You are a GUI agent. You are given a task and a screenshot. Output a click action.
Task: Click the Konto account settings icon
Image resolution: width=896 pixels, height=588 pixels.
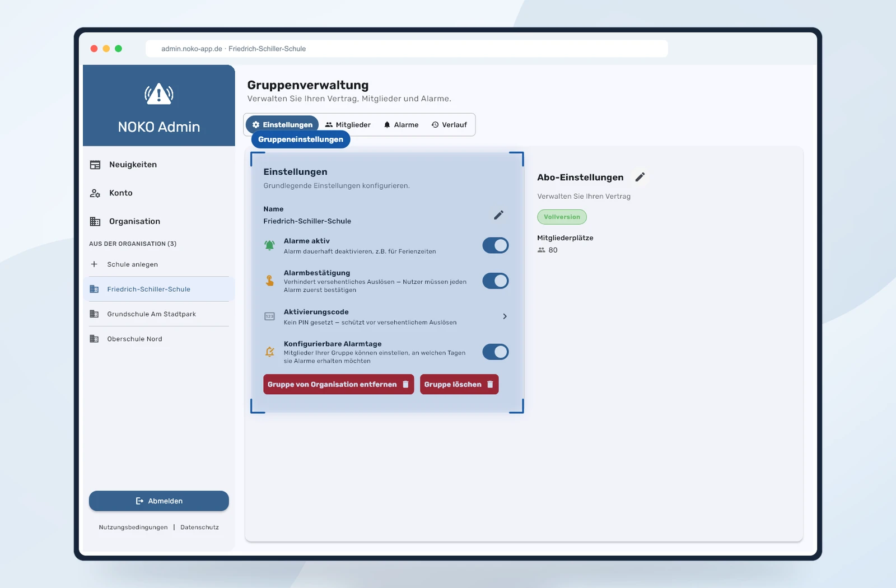tap(95, 193)
